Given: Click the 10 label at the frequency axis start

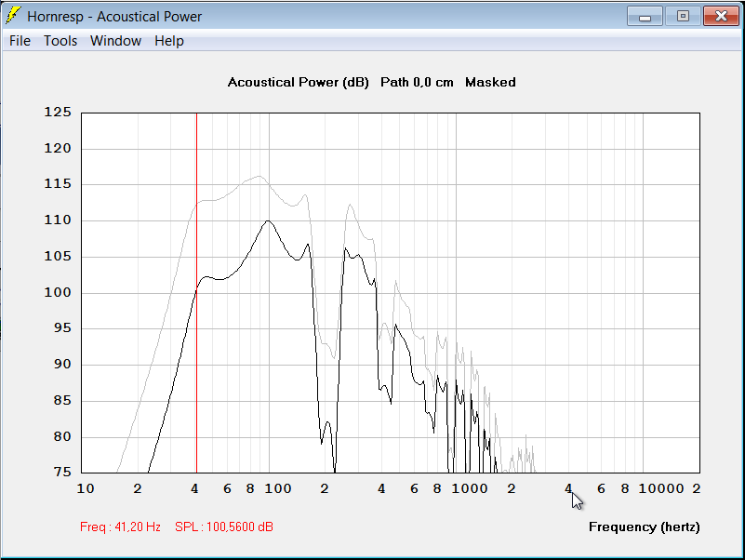Looking at the screenshot, I should point(86,488).
